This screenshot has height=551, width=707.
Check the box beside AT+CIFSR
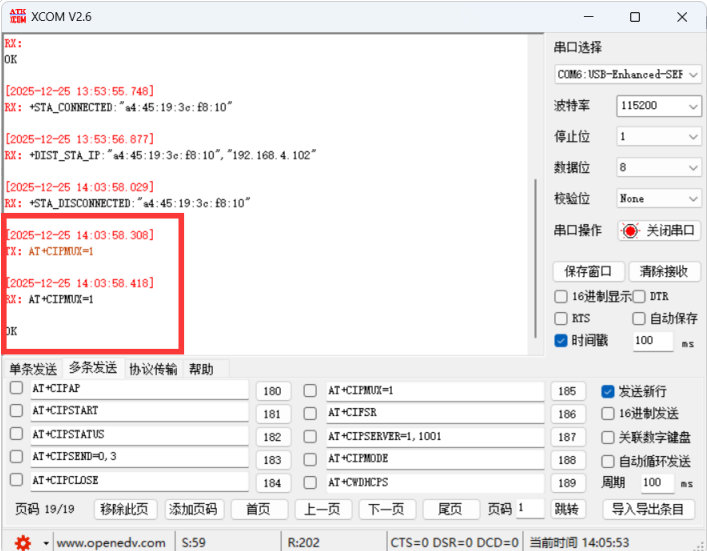[310, 413]
